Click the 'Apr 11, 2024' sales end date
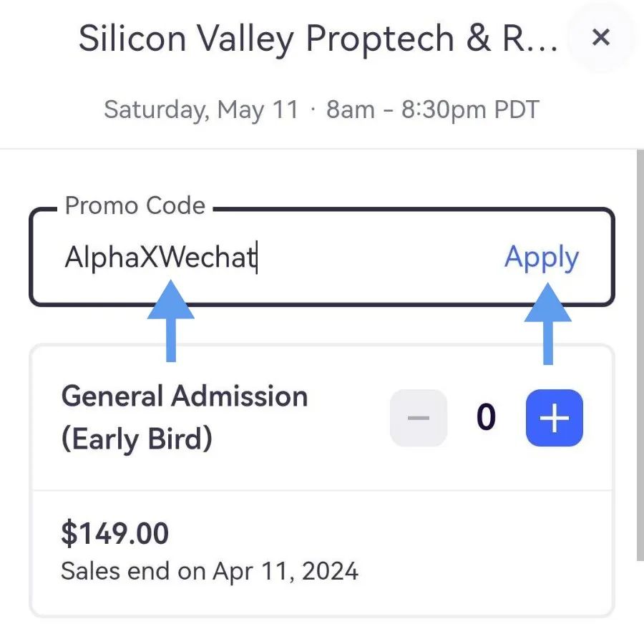The image size is (644, 644). tap(286, 571)
